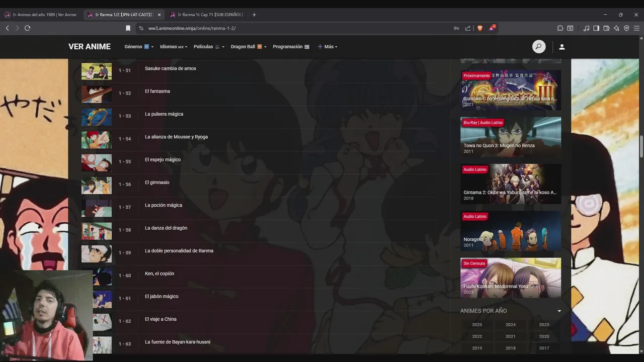This screenshot has width=644, height=362.
Task: Open Brave Rewards triangle icon
Action: coord(492,28)
